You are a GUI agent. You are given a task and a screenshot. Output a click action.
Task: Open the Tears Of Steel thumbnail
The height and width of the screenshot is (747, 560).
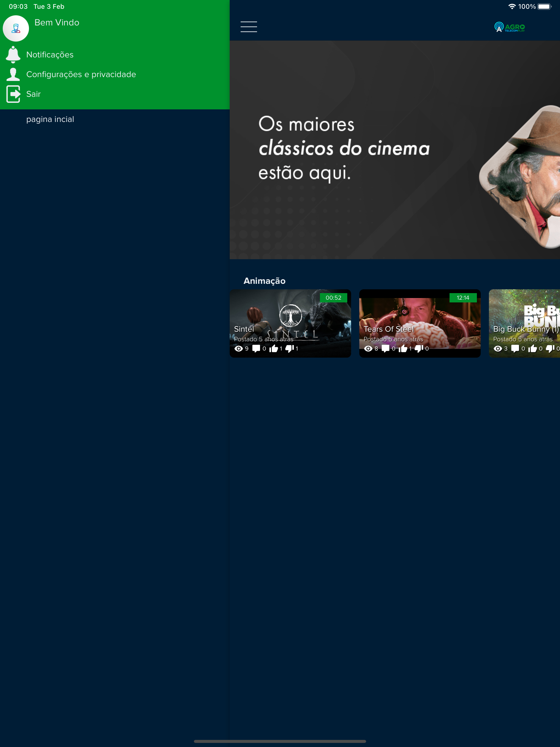coord(419,323)
